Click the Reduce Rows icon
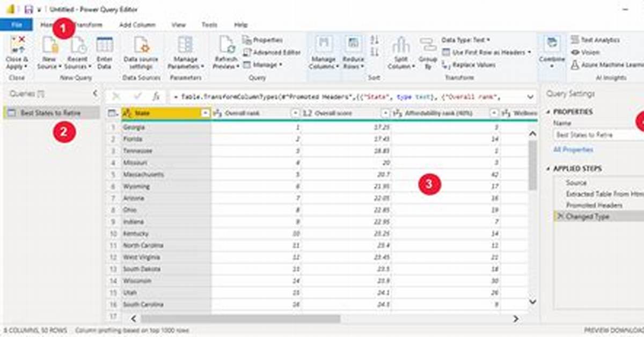644x337 pixels. click(353, 45)
